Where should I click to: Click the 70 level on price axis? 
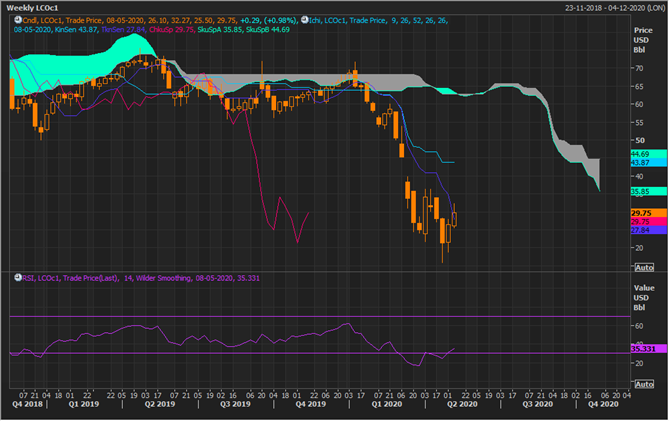(639, 68)
